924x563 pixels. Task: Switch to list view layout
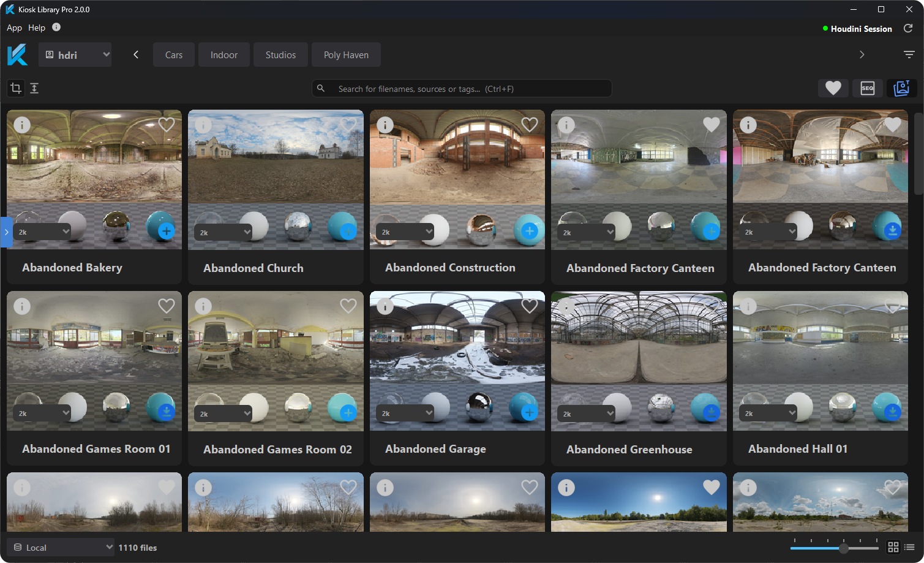(909, 547)
